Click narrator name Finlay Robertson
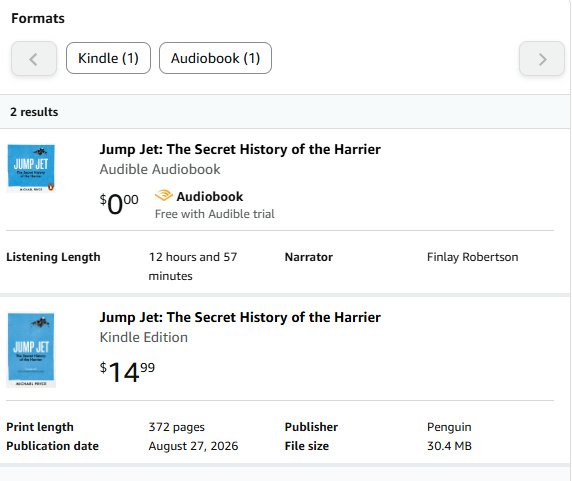This screenshot has height=481, width=572. (472, 257)
